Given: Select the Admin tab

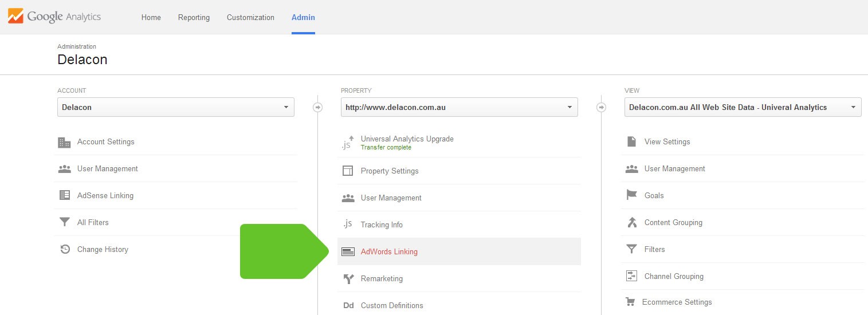Looking at the screenshot, I should click(x=303, y=17).
